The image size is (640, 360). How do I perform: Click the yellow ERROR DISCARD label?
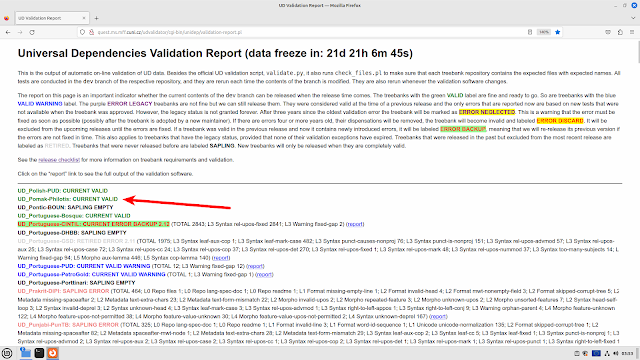pos(560,121)
